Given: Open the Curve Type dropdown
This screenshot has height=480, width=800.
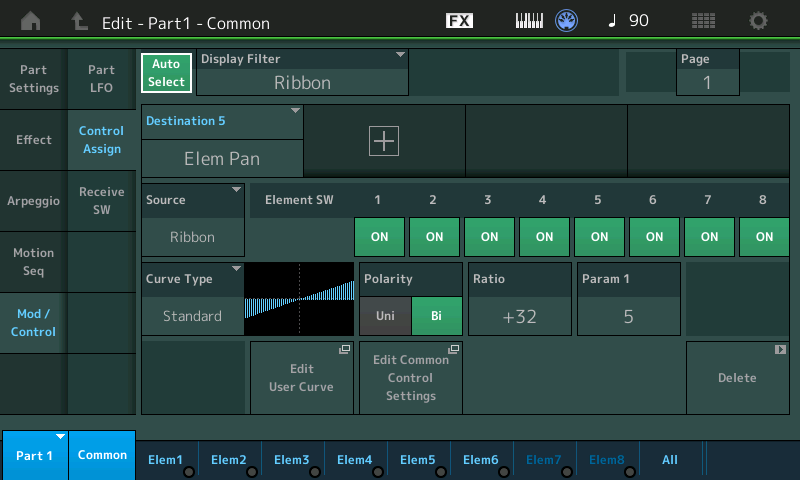Looking at the screenshot, I should (193, 298).
